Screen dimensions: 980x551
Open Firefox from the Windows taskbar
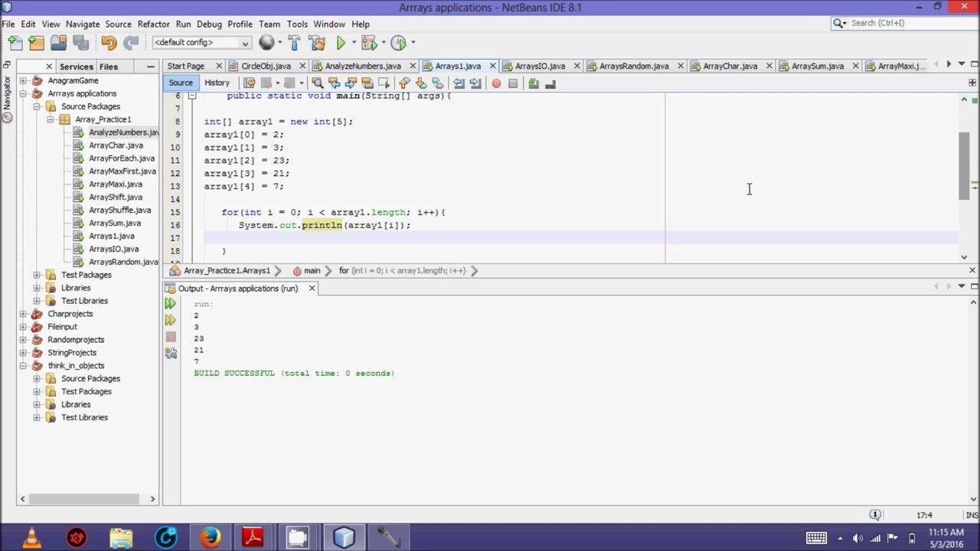point(209,538)
